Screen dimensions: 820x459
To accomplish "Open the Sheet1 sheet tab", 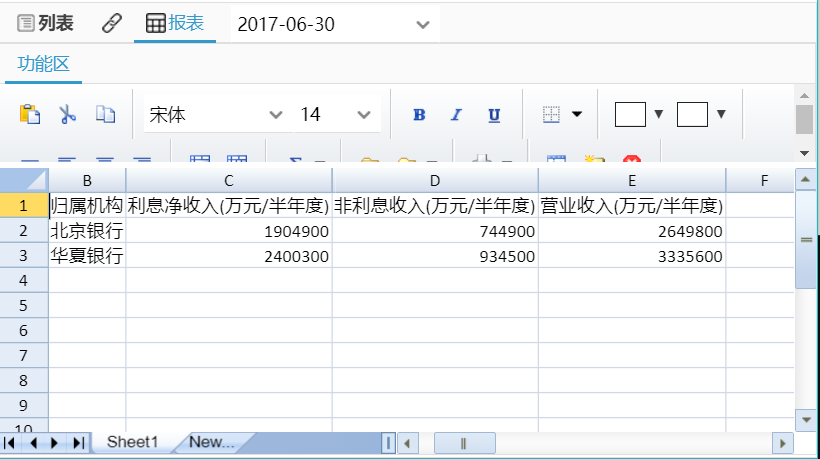I will coord(132,442).
